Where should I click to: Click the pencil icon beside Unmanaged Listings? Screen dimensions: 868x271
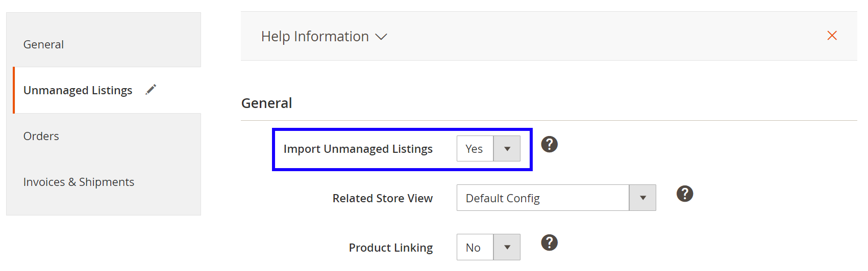click(x=151, y=90)
